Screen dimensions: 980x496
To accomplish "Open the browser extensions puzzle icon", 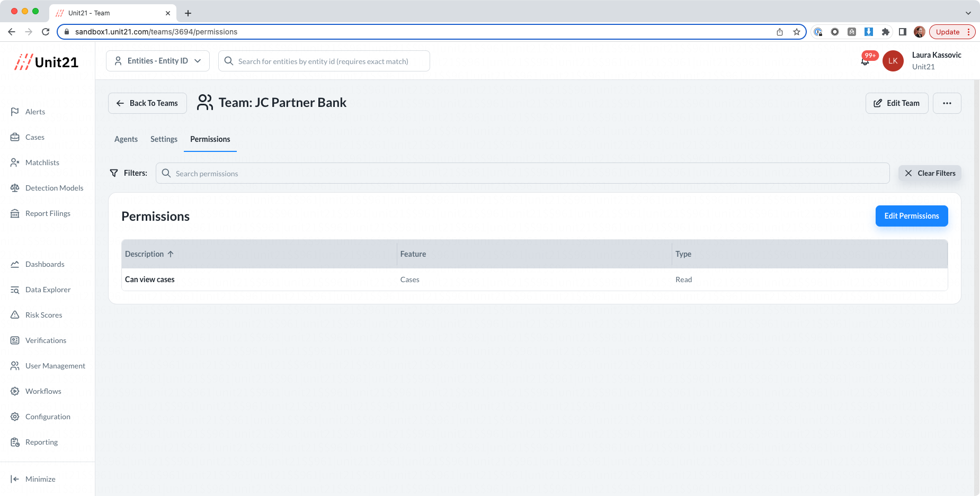I will pos(886,32).
